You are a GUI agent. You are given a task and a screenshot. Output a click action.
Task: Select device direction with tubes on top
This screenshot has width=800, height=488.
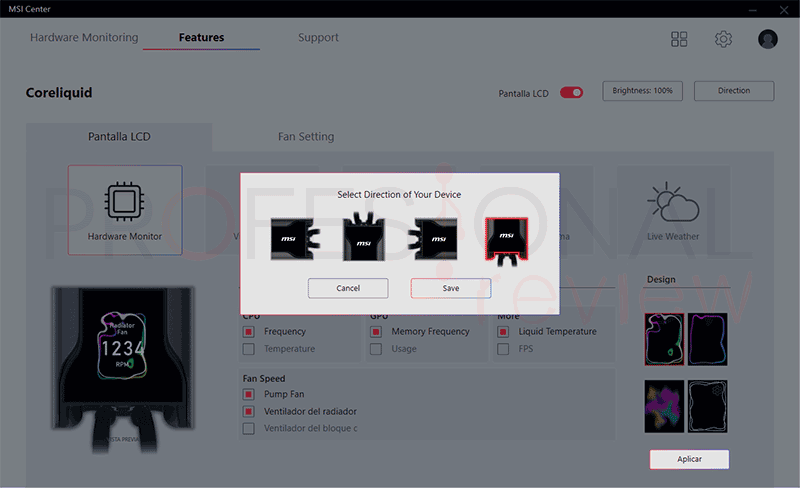coord(364,236)
